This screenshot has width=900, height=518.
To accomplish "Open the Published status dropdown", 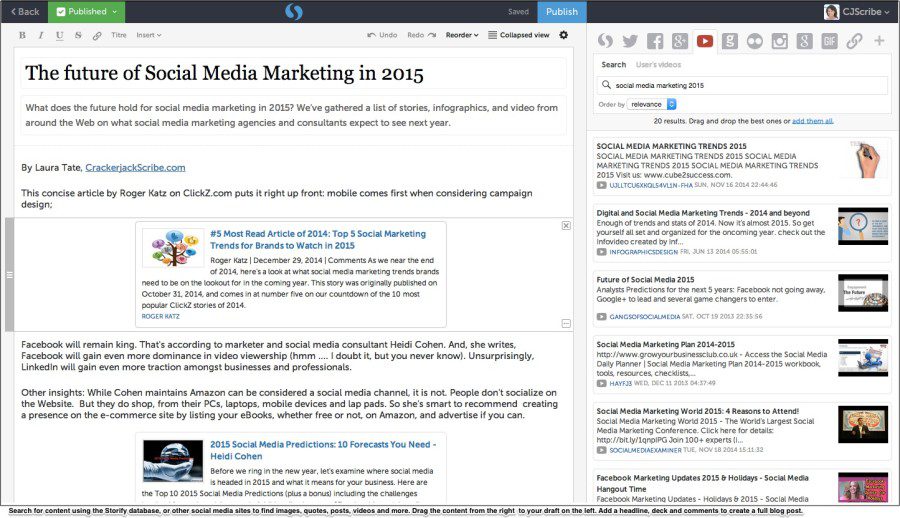I will [x=87, y=11].
